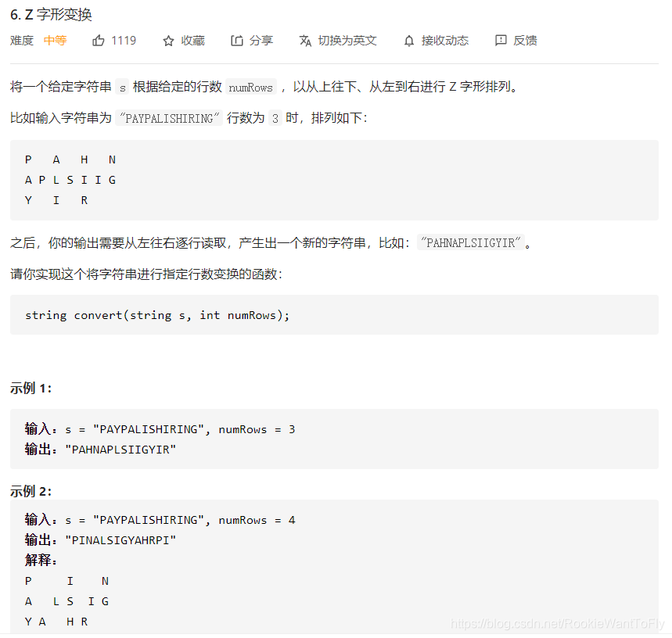The image size is (672, 638).
Task: Click the thumbs-up like icon
Action: (x=98, y=40)
